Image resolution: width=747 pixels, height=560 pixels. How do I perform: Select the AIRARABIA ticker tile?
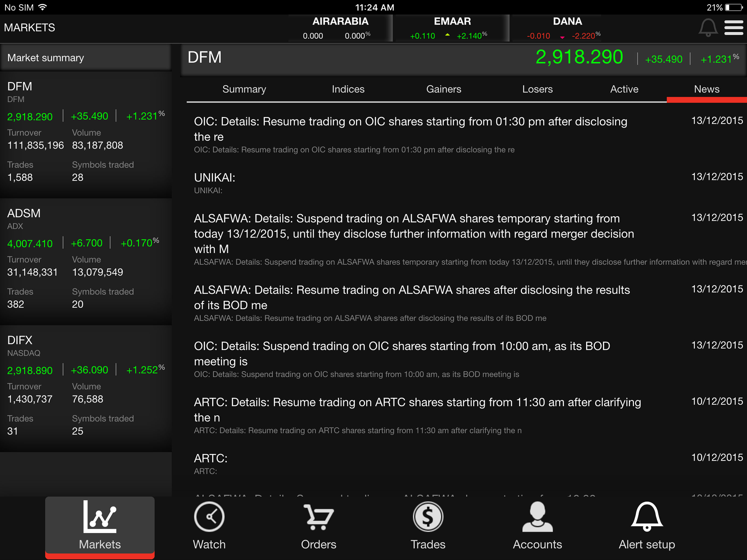click(x=340, y=28)
